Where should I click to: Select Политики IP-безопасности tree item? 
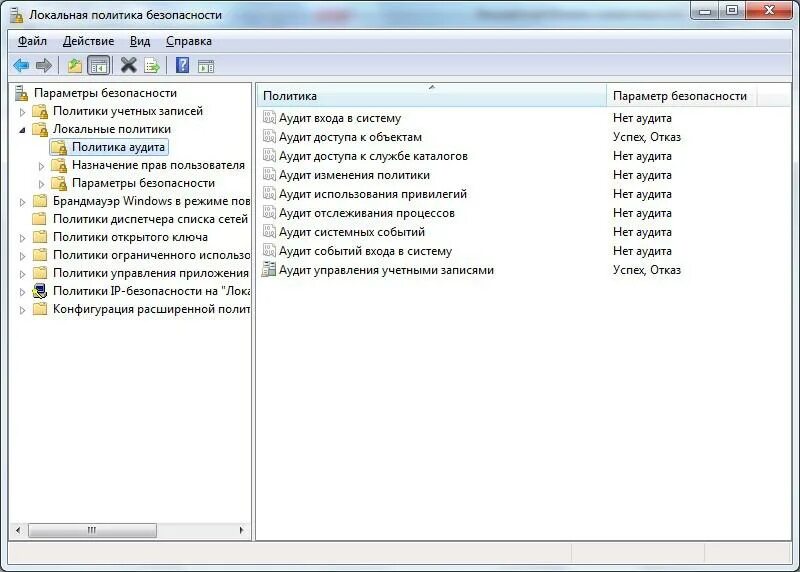[151, 291]
